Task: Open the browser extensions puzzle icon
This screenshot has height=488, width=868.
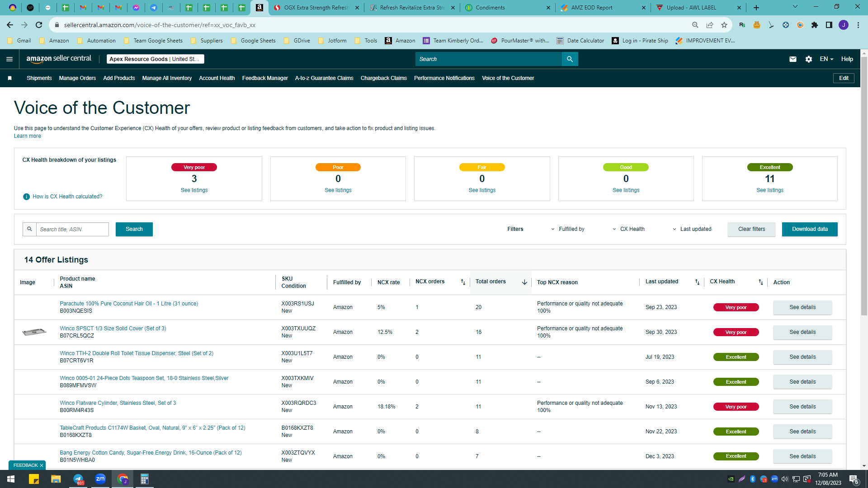Action: [815, 25]
